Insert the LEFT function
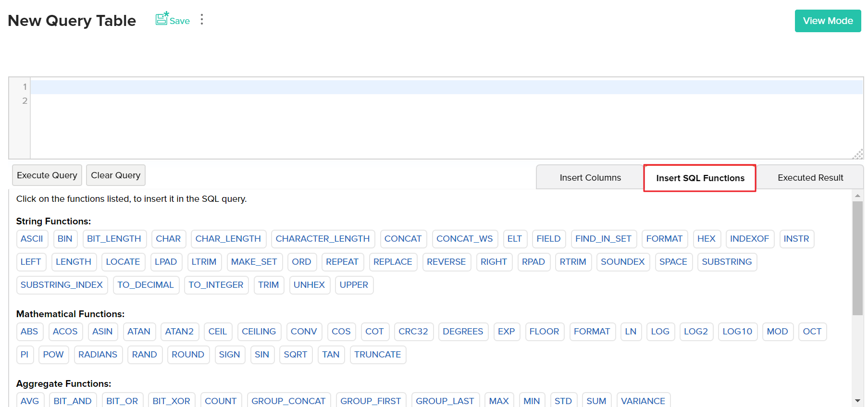 click(x=31, y=262)
